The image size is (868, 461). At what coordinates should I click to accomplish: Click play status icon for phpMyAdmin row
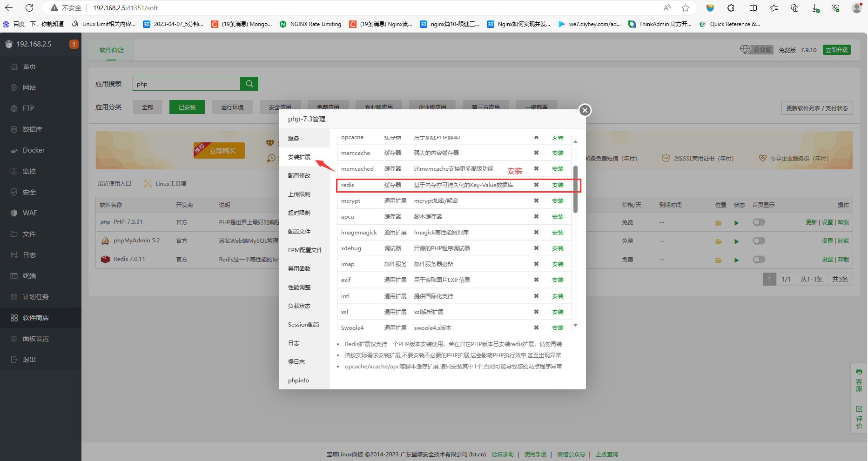pyautogui.click(x=736, y=241)
